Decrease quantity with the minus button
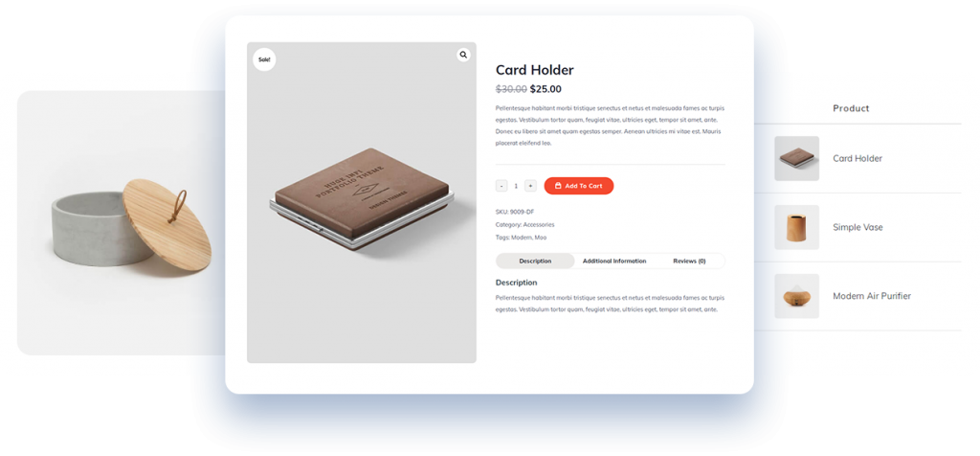 pyautogui.click(x=501, y=186)
